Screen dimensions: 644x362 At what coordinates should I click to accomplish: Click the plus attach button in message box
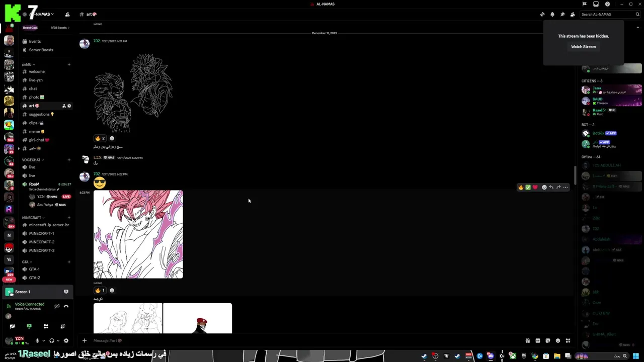pyautogui.click(x=85, y=340)
